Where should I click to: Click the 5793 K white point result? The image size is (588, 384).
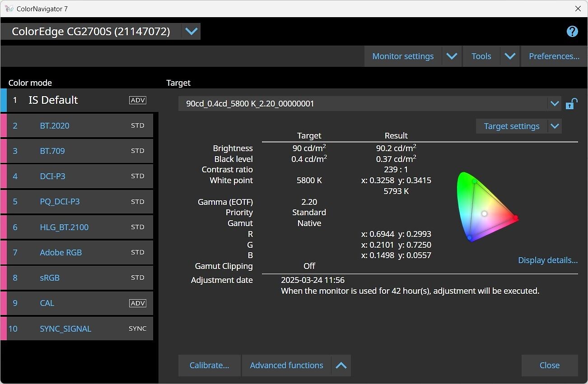396,191
